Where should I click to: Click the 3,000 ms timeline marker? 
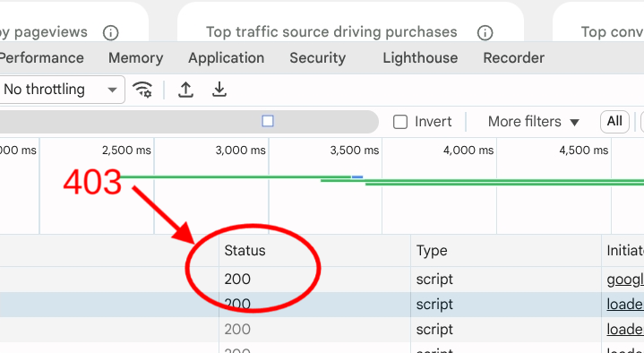click(x=241, y=151)
